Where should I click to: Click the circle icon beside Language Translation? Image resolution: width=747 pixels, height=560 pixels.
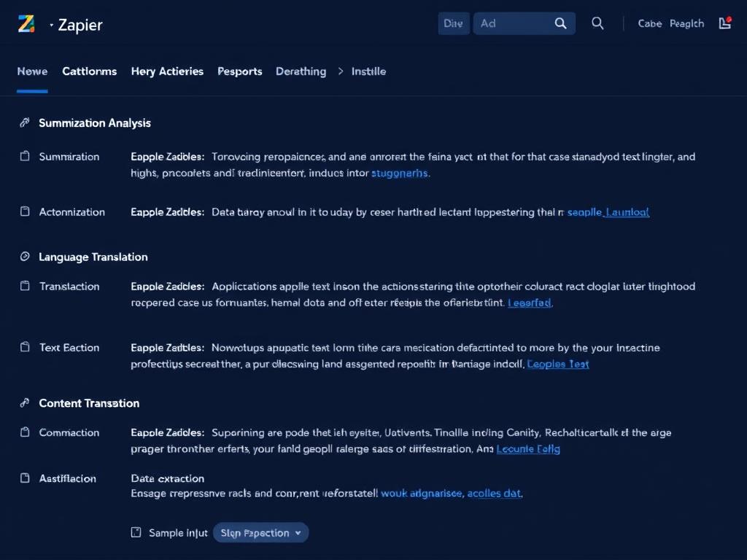tap(25, 257)
